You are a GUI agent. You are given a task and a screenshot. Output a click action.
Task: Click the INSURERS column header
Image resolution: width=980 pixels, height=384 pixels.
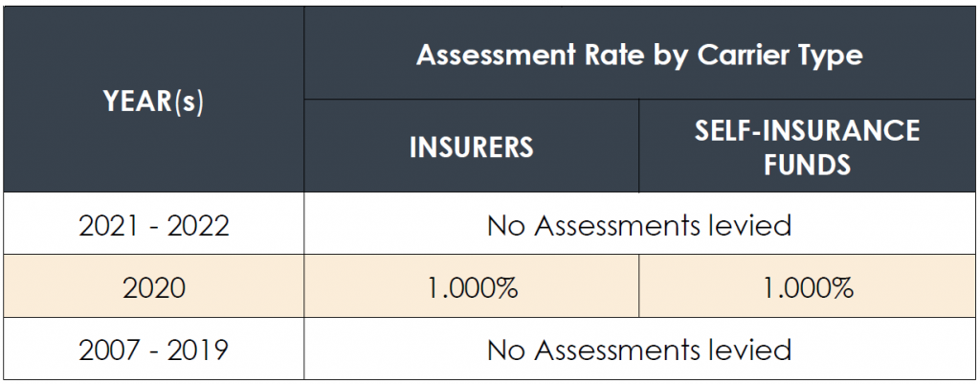click(x=471, y=146)
